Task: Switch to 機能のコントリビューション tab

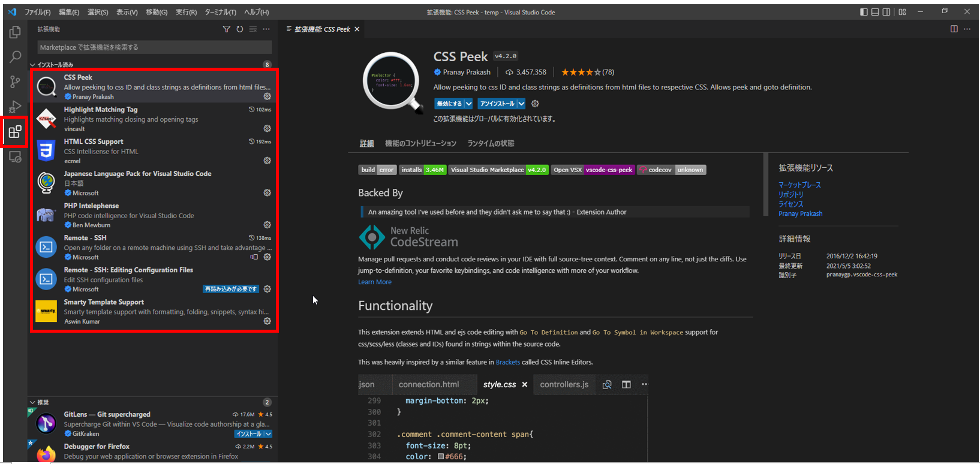Action: [420, 143]
